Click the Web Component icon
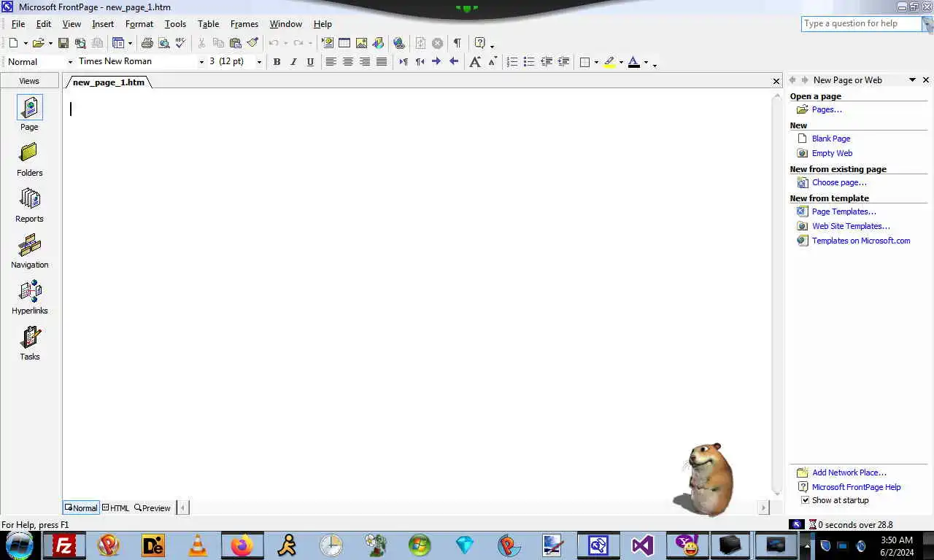The image size is (934, 560). coord(328,43)
